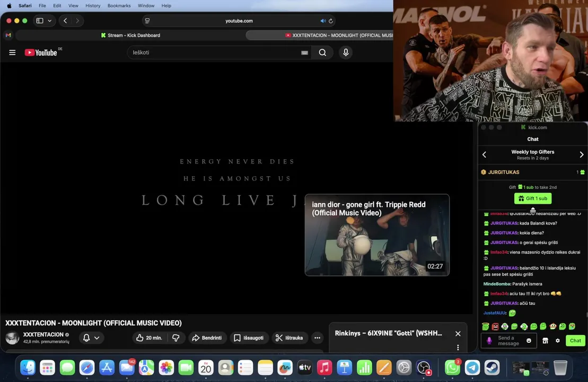This screenshot has height=382, width=588.
Task: Click username JustafAUU in chat
Action: tap(495, 313)
